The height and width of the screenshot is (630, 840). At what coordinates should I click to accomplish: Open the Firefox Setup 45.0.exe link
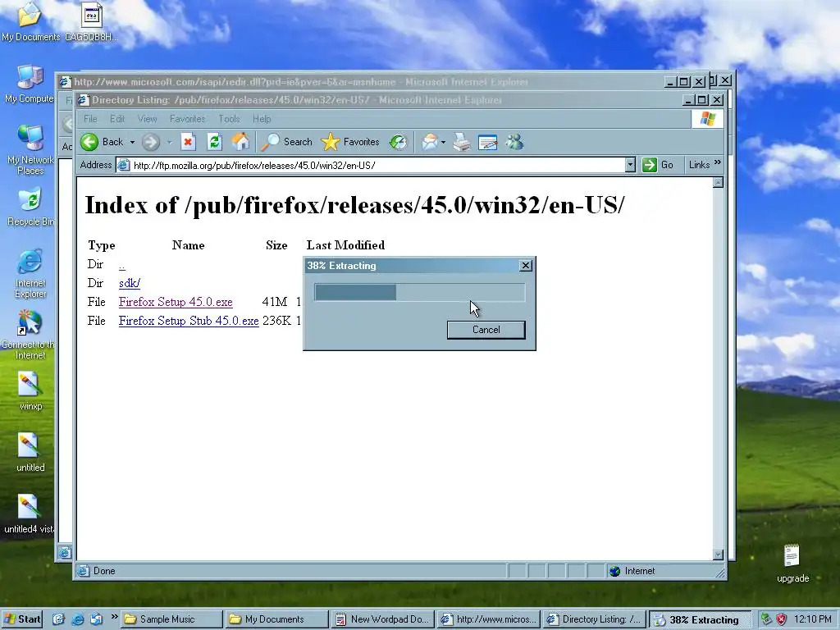tap(176, 302)
